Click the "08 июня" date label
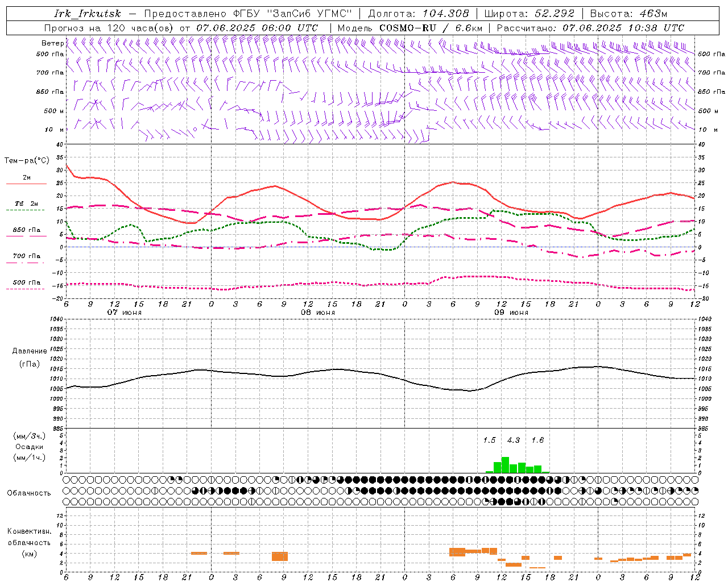Image resolution: width=728 pixels, height=582 pixels. [318, 313]
